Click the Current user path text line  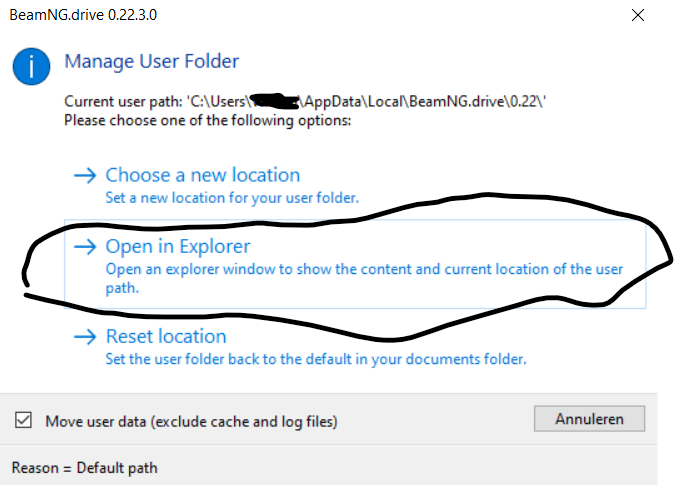(305, 101)
